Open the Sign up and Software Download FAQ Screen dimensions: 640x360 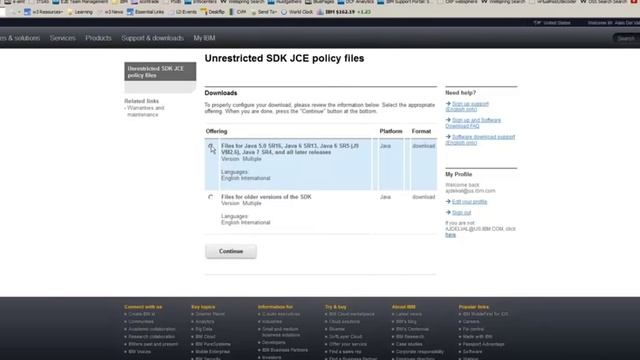click(473, 123)
